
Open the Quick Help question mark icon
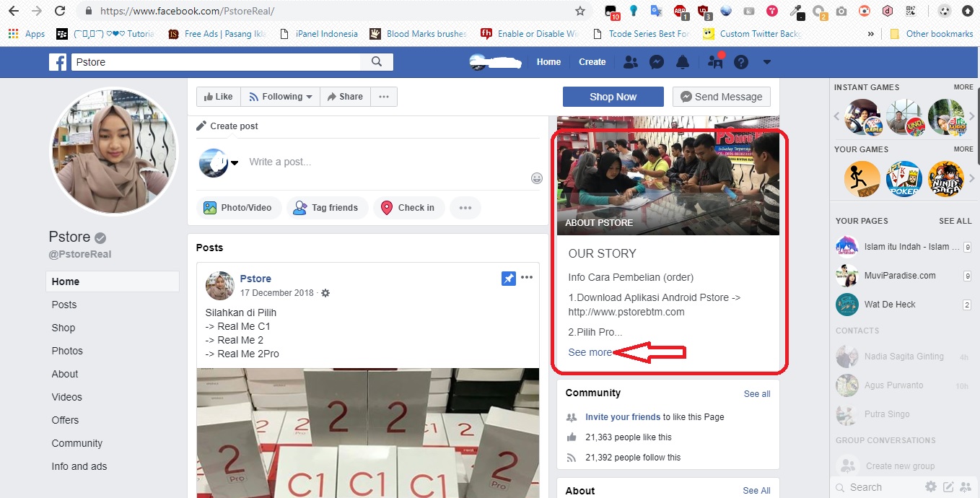[x=741, y=62]
